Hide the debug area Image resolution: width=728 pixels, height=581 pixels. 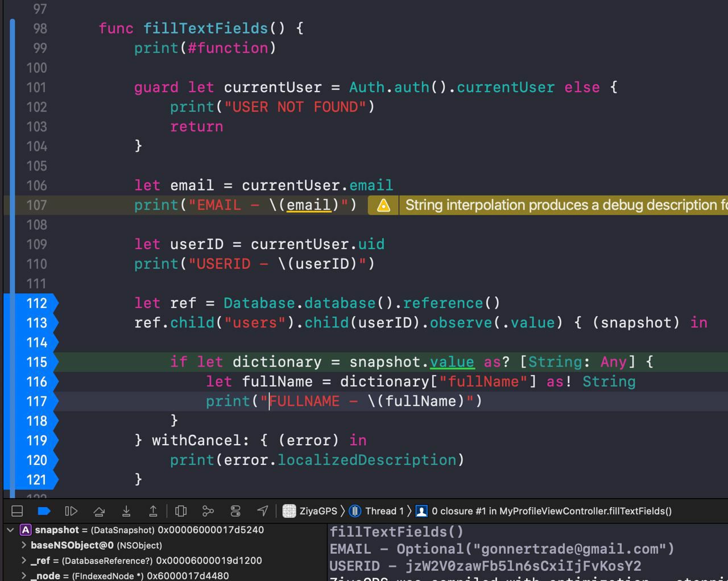[17, 511]
